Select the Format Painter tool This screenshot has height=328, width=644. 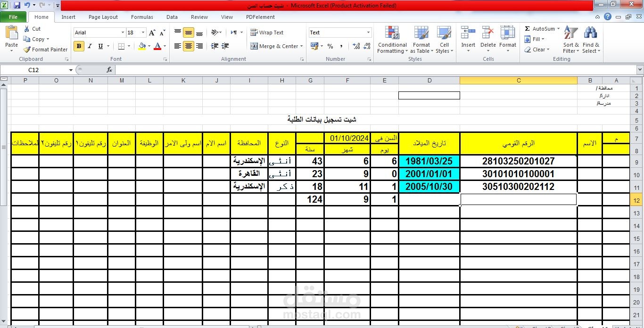[45, 49]
